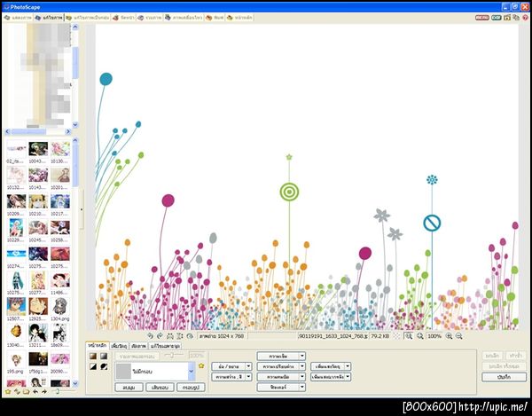Click the frame opacity slider next to 100%
532x416 pixels.
pyautogui.click(x=174, y=356)
